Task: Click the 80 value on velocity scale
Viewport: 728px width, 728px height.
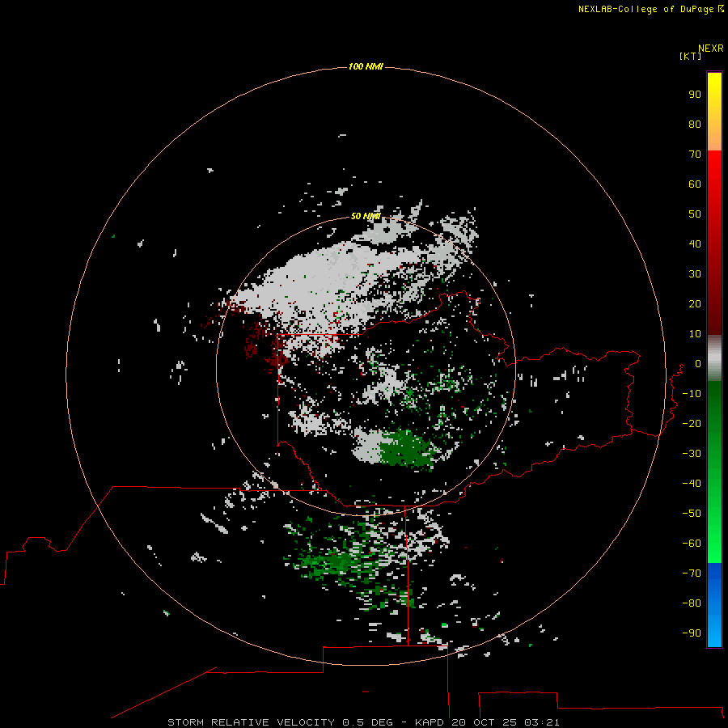Action: (695, 124)
